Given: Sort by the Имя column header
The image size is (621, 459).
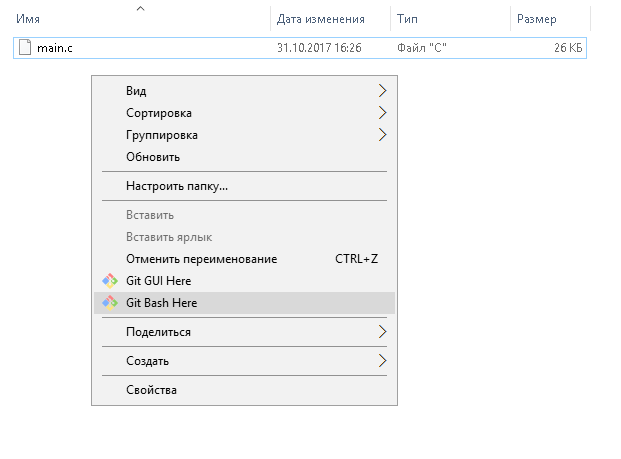Looking at the screenshot, I should pyautogui.click(x=28, y=19).
